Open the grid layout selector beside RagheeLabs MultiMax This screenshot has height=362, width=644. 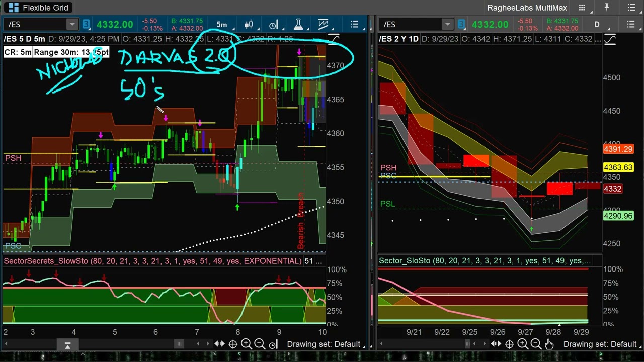[582, 8]
